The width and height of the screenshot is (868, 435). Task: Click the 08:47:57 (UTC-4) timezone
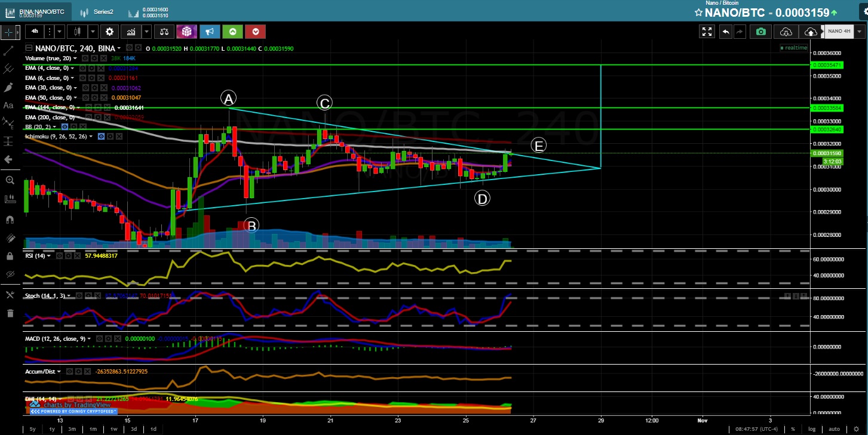(755, 429)
